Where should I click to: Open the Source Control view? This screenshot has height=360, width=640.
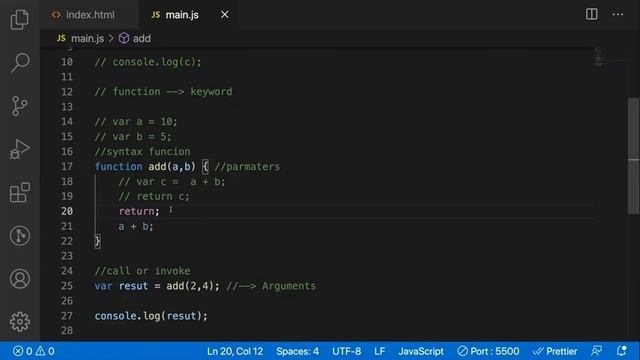(x=20, y=106)
